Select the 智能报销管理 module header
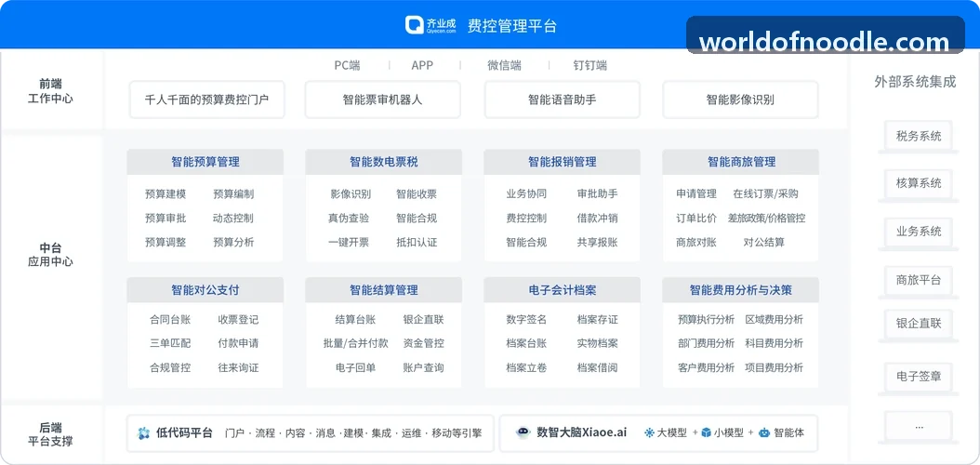Viewport: 980px width, 465px height. coord(562,162)
